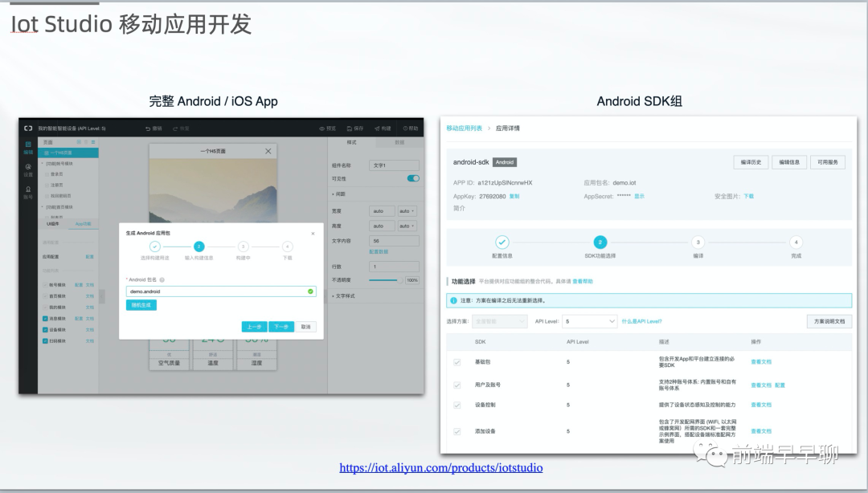Collapse the [功能]首页模块 tree node
The height and width of the screenshot is (493, 868).
click(42, 207)
